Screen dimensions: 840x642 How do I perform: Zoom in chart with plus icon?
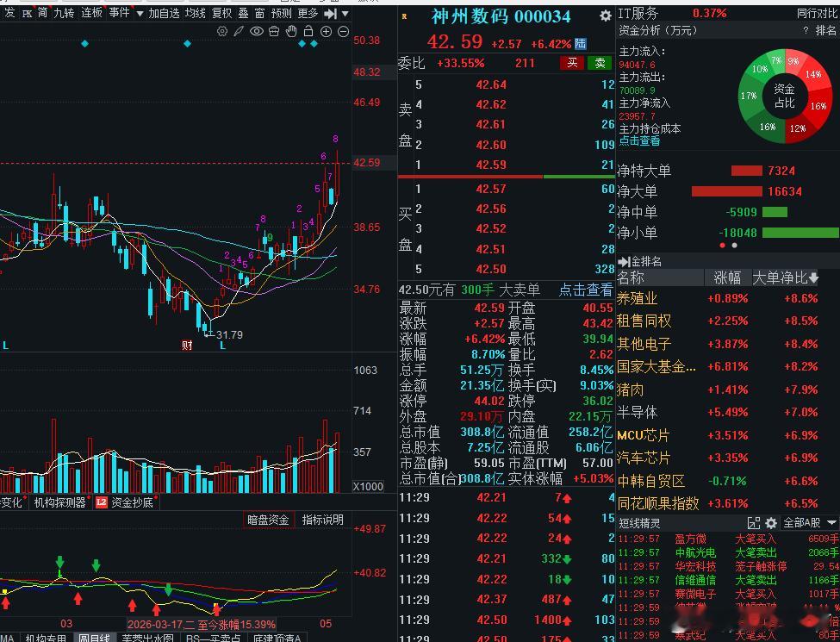(326, 32)
